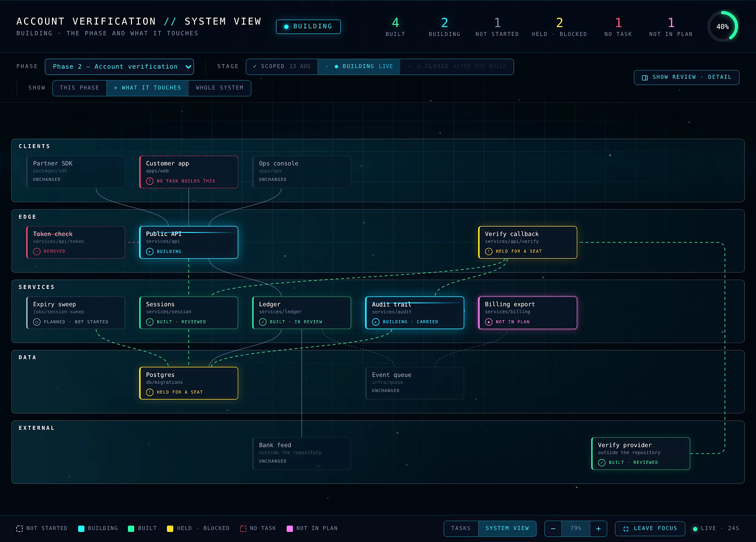The image size is (756, 542).
Task: Click the Leave Focus button
Action: pyautogui.click(x=650, y=529)
